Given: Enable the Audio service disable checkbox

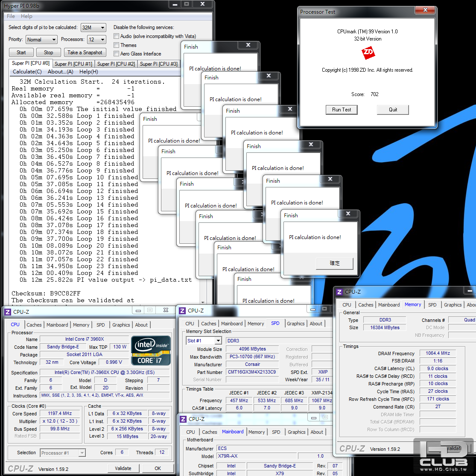Looking at the screenshot, I should coord(116,36).
